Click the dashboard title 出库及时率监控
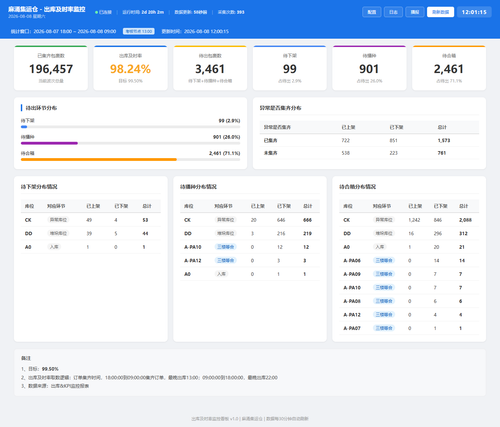 tap(64, 9)
